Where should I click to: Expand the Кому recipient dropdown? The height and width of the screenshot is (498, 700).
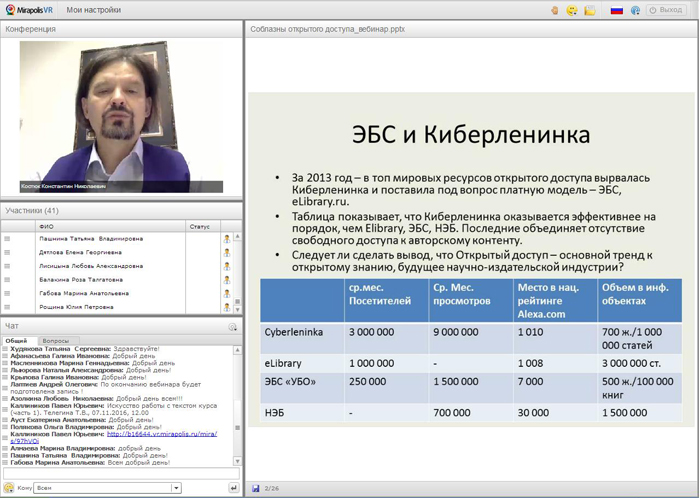pyautogui.click(x=176, y=488)
